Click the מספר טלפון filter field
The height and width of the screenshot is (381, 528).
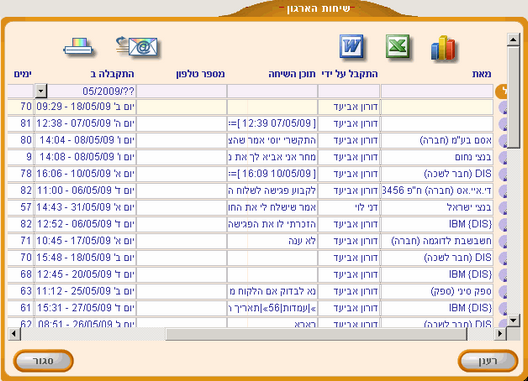click(x=182, y=91)
